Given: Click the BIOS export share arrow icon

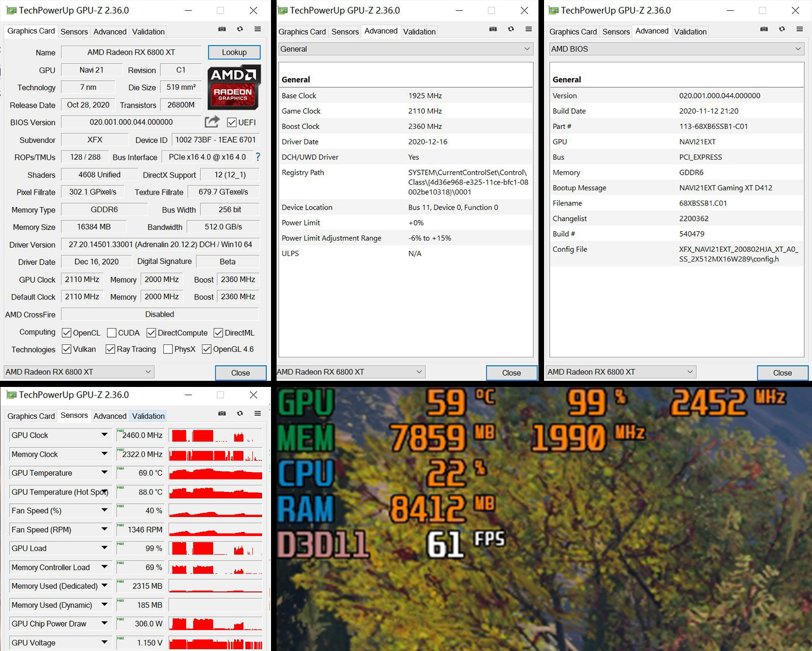Looking at the screenshot, I should tap(212, 122).
